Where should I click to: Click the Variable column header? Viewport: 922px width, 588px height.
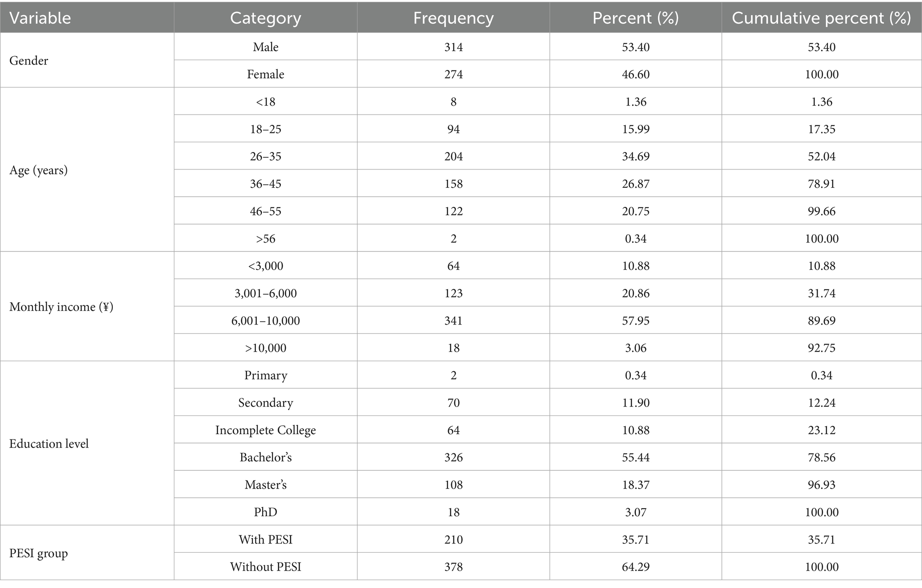coord(40,18)
